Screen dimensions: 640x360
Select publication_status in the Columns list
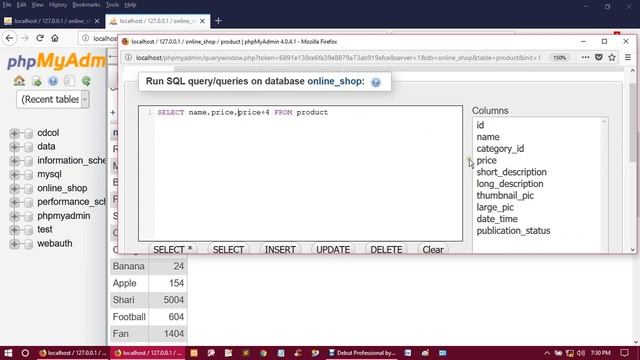click(513, 231)
